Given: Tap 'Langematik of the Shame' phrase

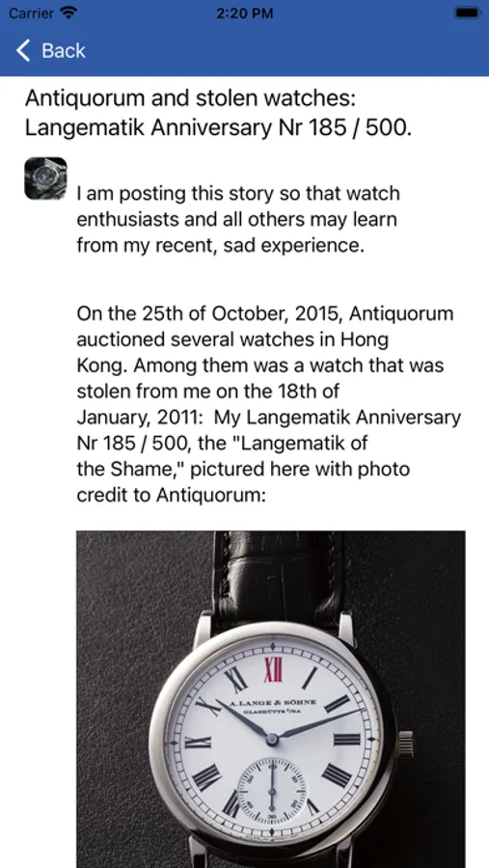Looking at the screenshot, I should tap(222, 457).
